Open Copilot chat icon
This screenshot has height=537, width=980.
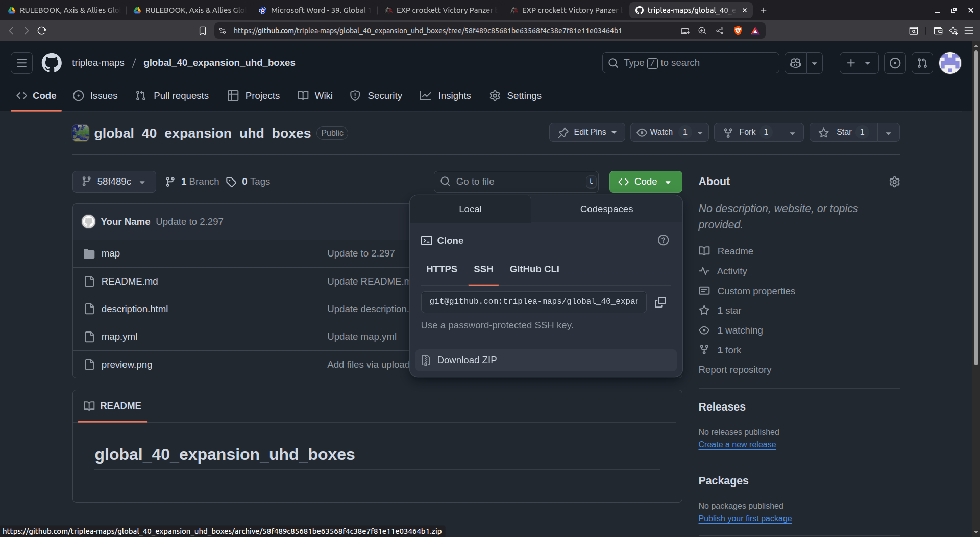(795, 63)
